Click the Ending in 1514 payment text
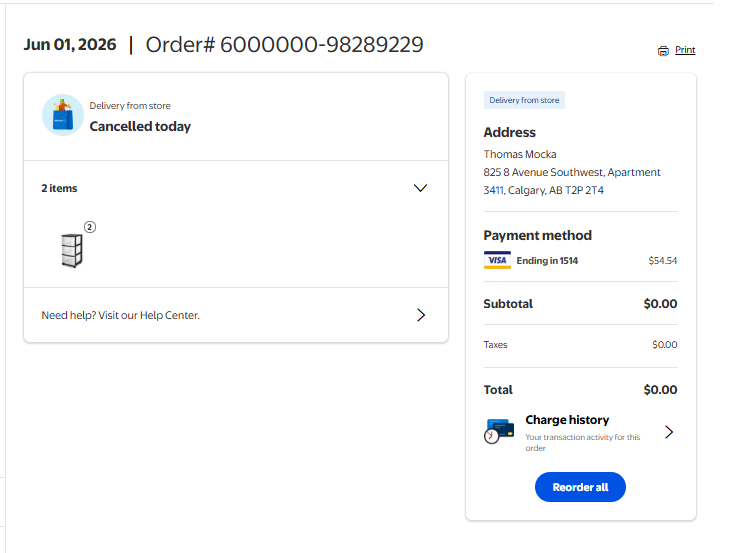The image size is (745, 553). coord(547,261)
